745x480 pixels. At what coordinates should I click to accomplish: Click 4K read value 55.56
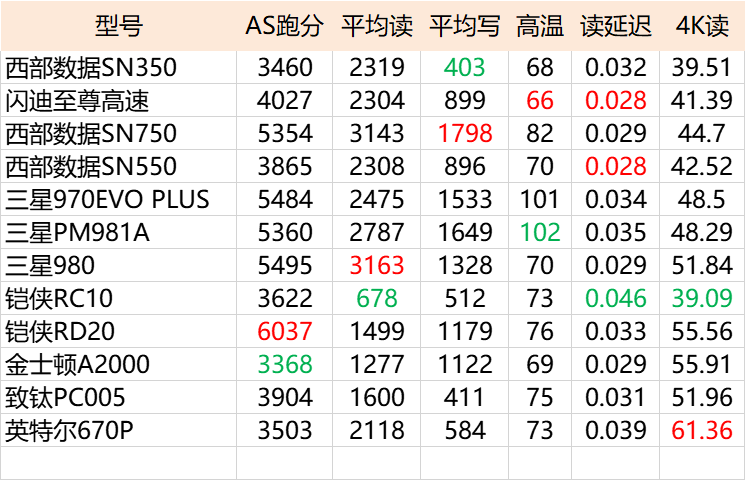click(702, 331)
